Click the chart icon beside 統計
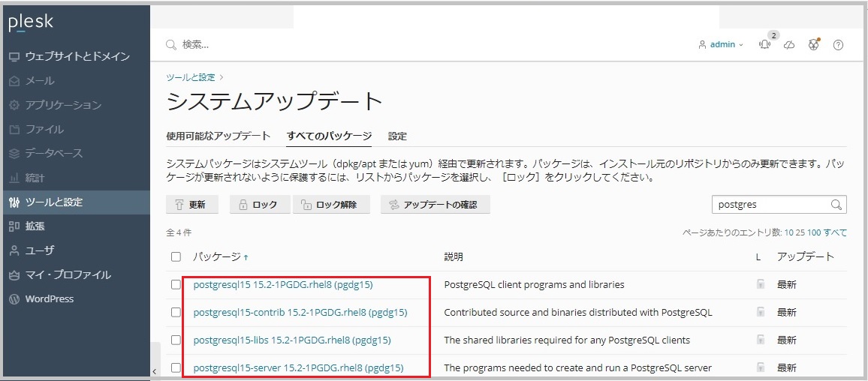Screen dimensions: 868x381 (x=14, y=178)
